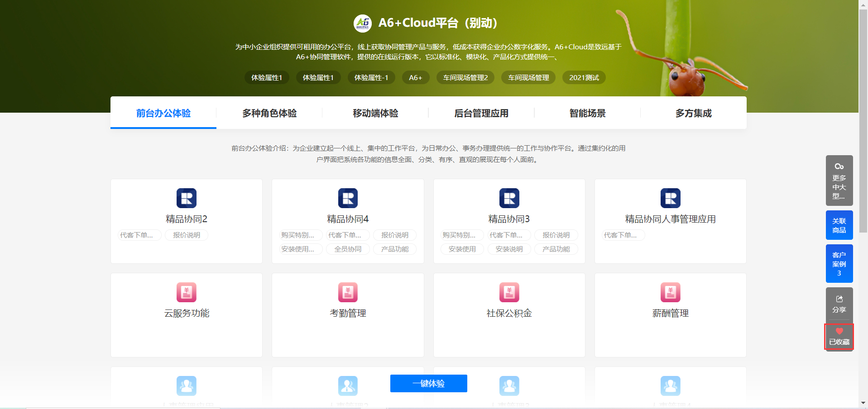This screenshot has height=409, width=868.
Task: Click the 社保公积金 title text
Action: pos(509,313)
